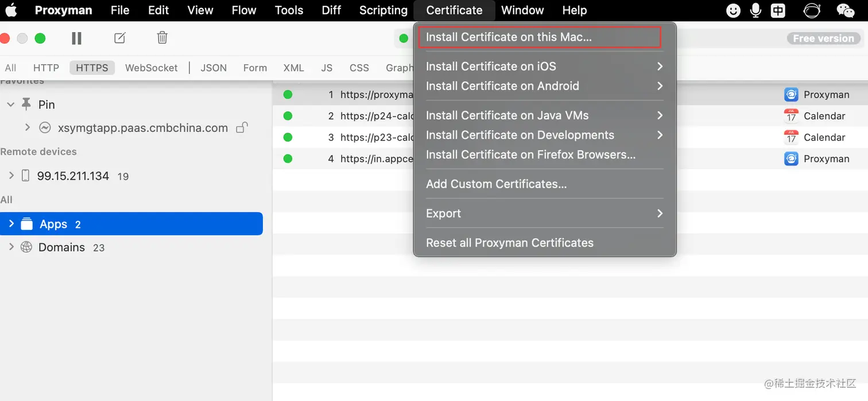Collapse the Pin section
This screenshot has width=868, height=401.
click(11, 104)
